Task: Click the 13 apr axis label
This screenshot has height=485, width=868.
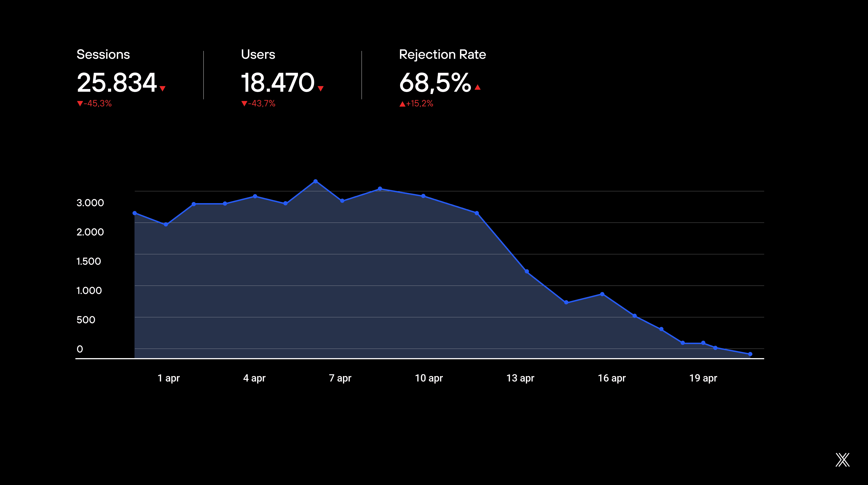Action: (x=520, y=378)
